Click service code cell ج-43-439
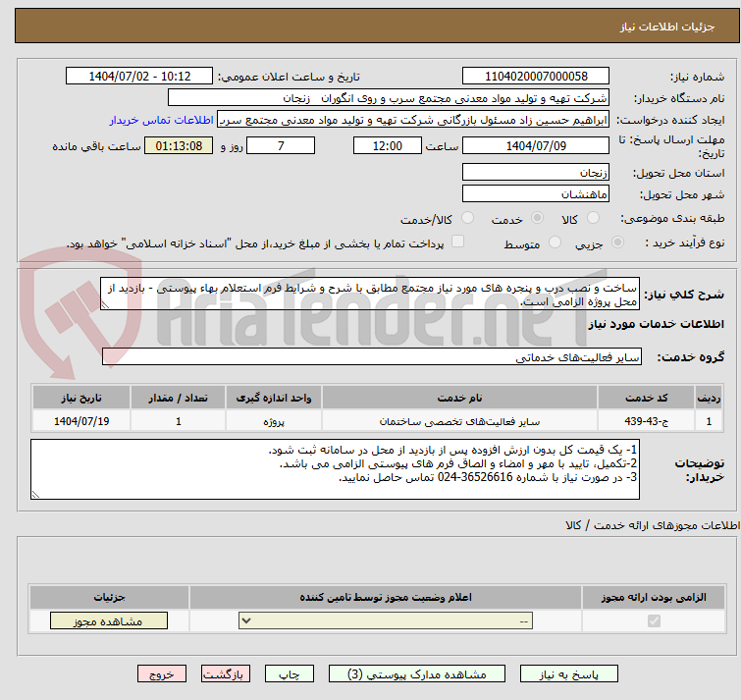 [646, 420]
